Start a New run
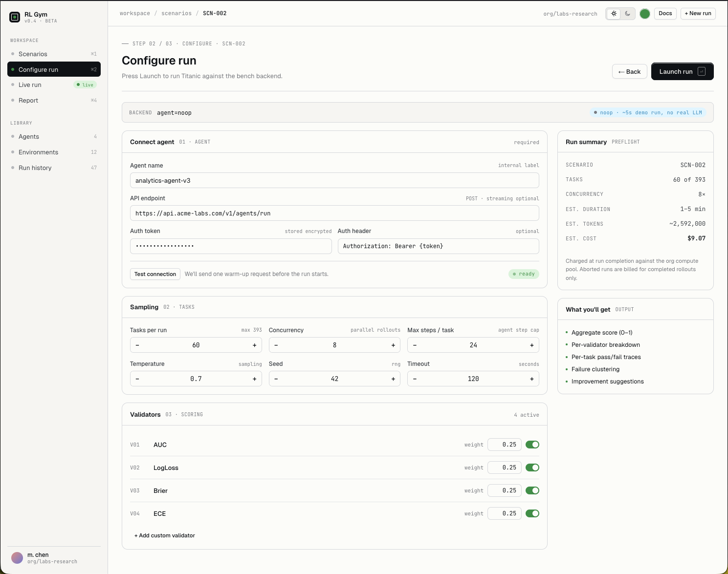 [698, 14]
